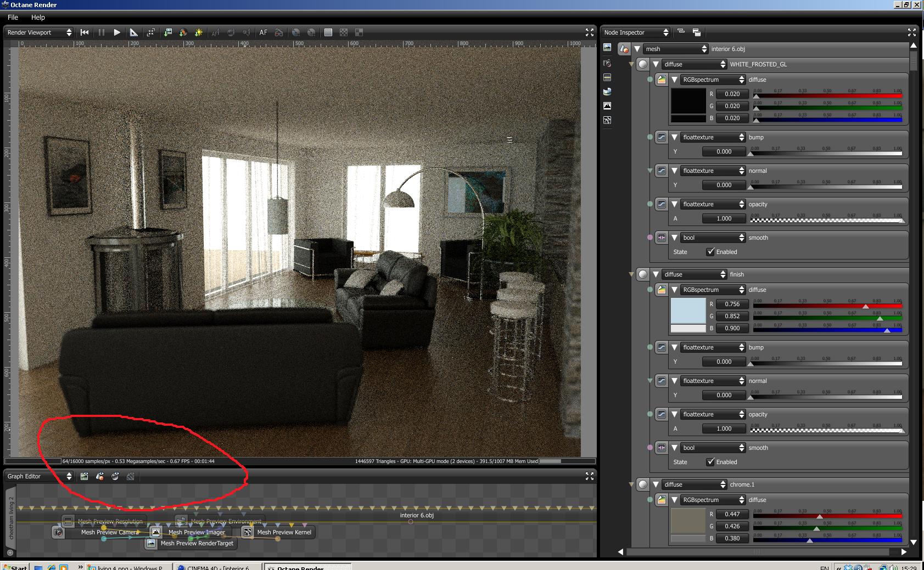This screenshot has height=570, width=924.
Task: Click the WHITE_FROSTED_GL opacity slider
Action: coord(826,218)
